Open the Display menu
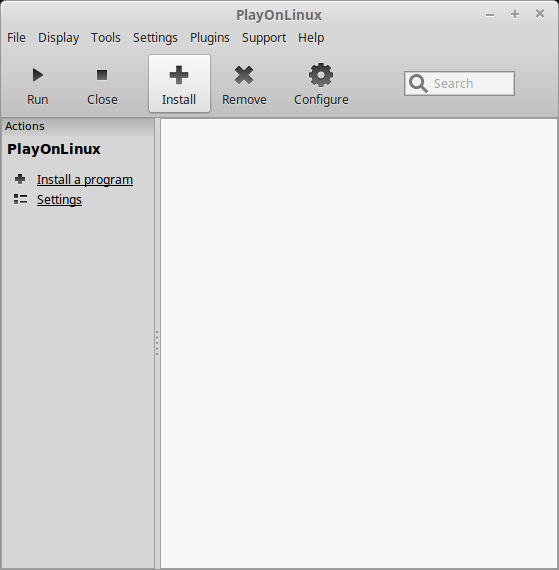This screenshot has height=570, width=559. point(59,38)
